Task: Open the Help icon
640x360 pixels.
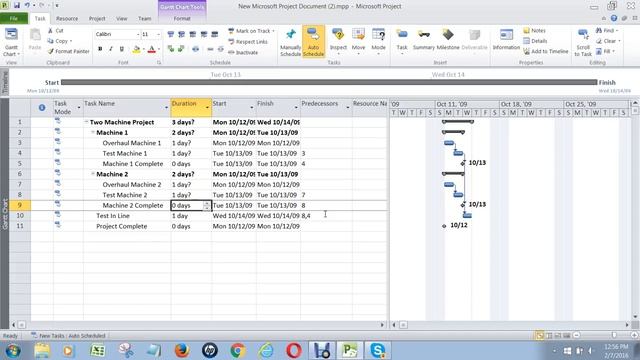Action: (x=614, y=18)
